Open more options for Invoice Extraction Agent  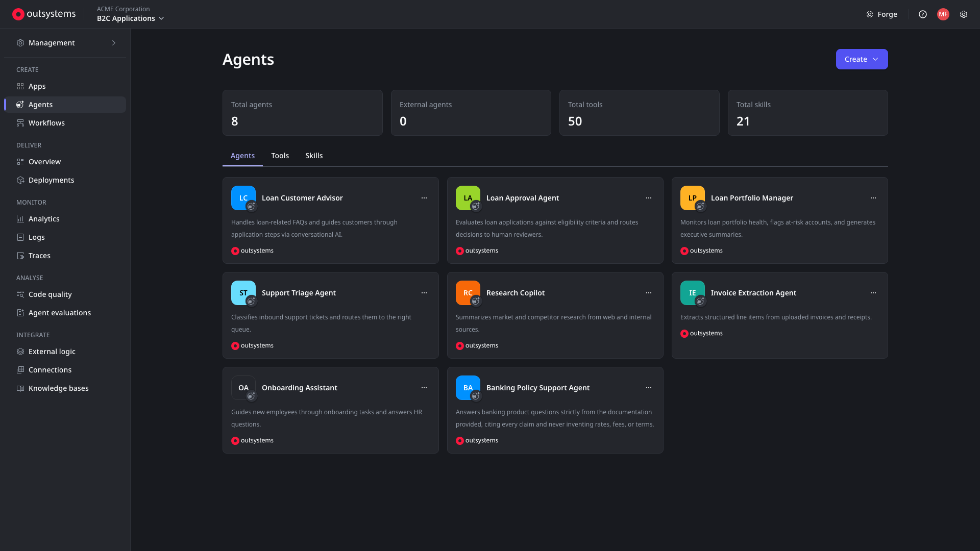tap(873, 293)
